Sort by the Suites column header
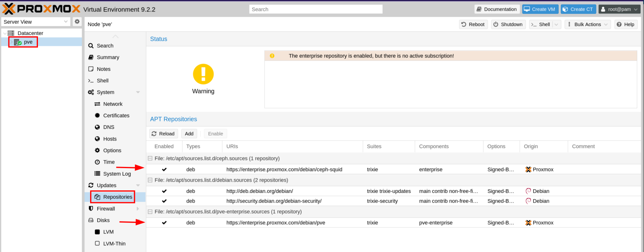 point(389,146)
